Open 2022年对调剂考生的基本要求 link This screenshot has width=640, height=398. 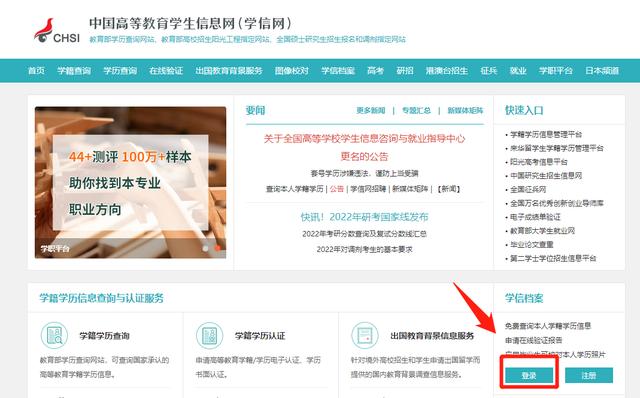(364, 249)
